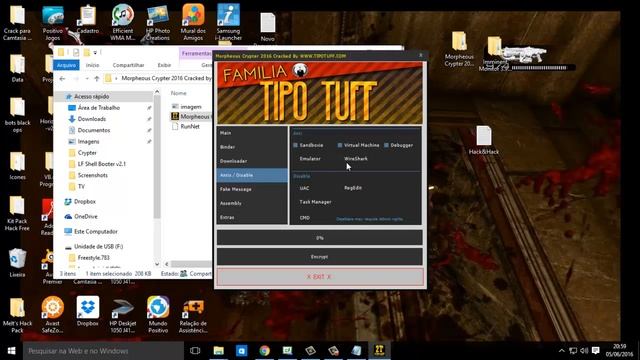This screenshot has width=640, height=360.
Task: Switch to the Extras section
Action: click(252, 218)
